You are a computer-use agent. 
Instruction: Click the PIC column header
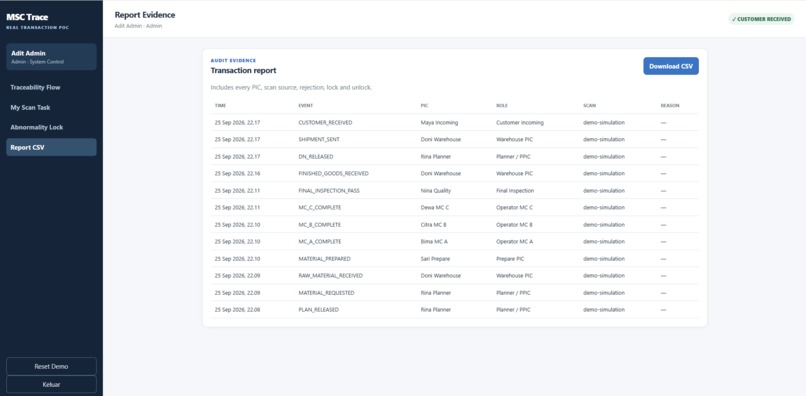coord(424,105)
